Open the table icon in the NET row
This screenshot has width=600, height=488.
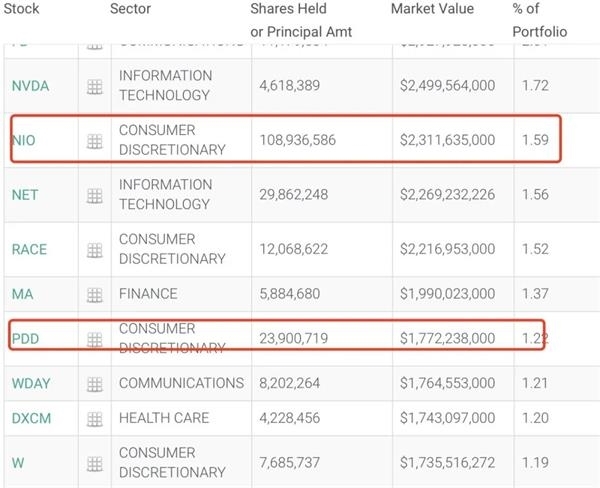95,195
